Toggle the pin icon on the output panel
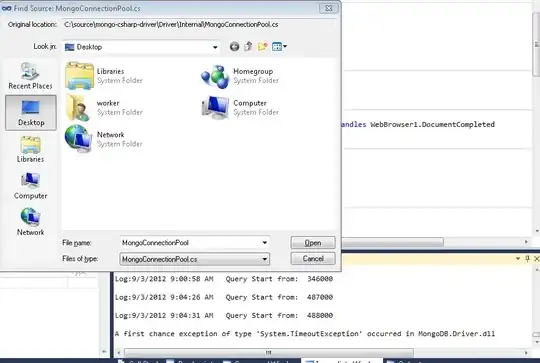The image size is (540, 363). [527, 259]
